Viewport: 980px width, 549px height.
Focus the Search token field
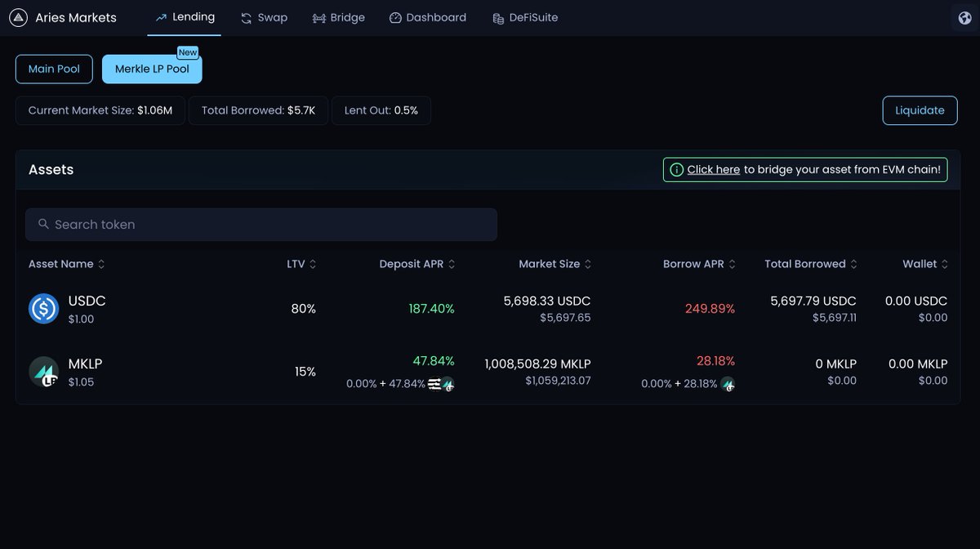pos(261,225)
